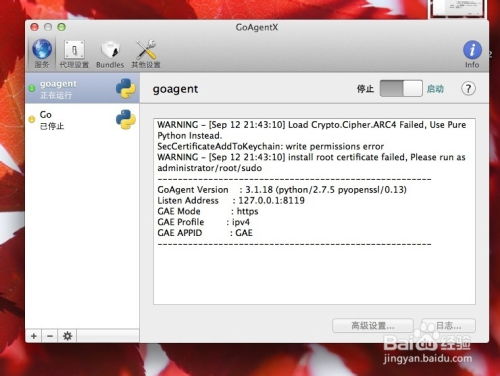Open the question mark help button
Viewport: 500px width, 376px height.
468,89
